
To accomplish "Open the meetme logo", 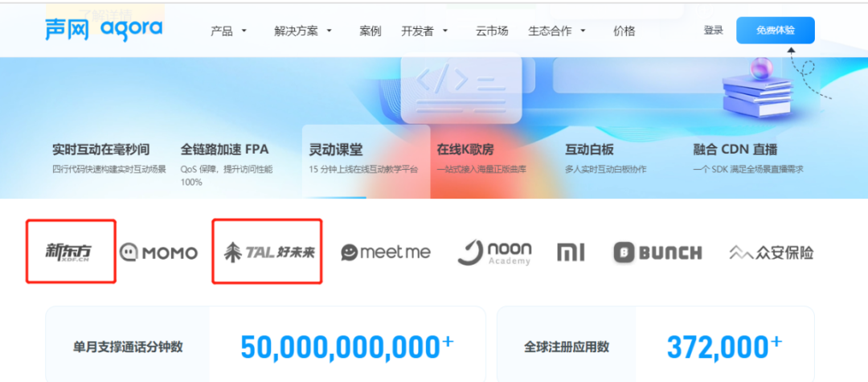I will (386, 253).
